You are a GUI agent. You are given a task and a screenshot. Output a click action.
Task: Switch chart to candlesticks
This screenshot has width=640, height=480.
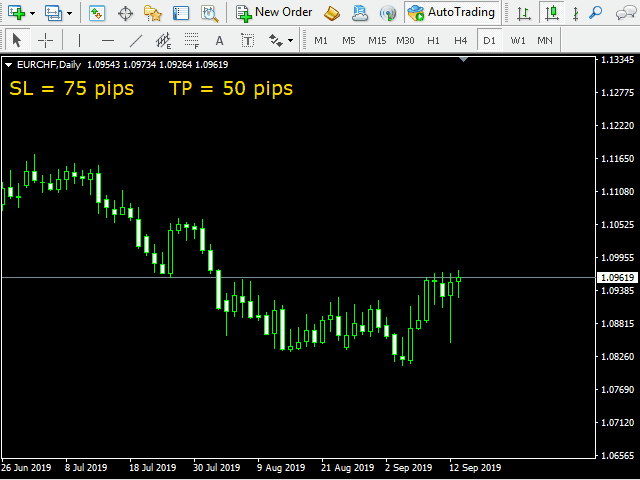tap(552, 13)
